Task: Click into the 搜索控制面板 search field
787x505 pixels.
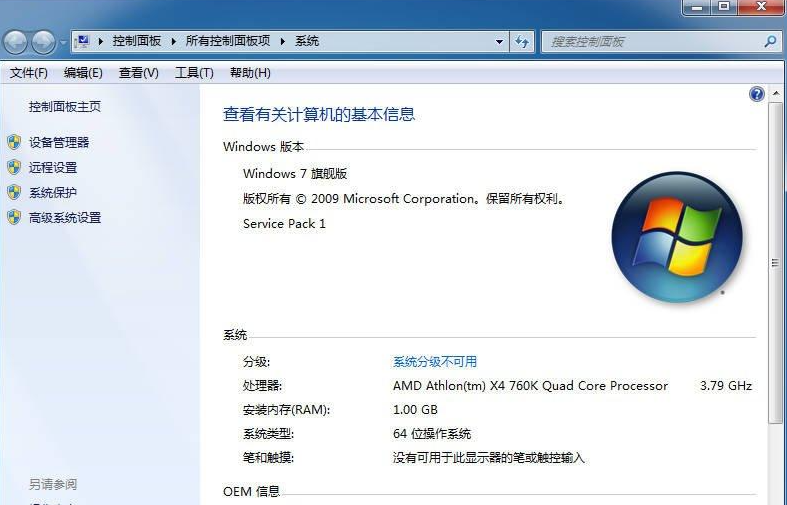Action: (x=650, y=42)
